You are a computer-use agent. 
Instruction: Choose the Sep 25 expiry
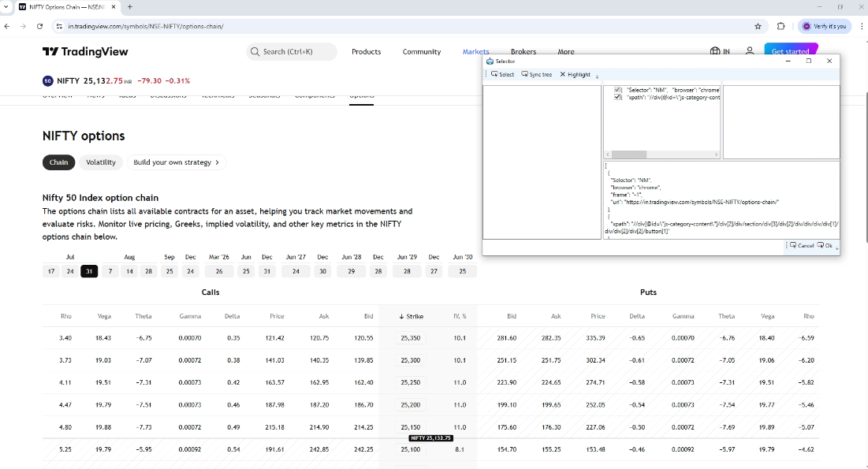coord(170,271)
